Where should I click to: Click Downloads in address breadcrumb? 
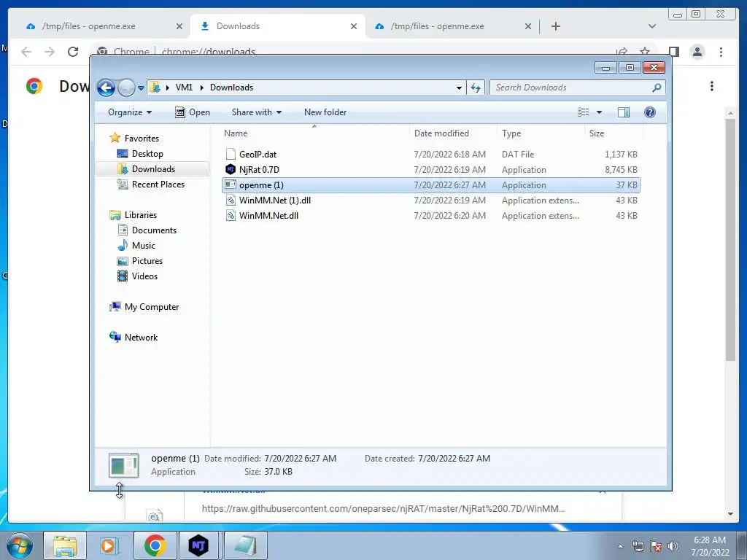[x=231, y=87]
